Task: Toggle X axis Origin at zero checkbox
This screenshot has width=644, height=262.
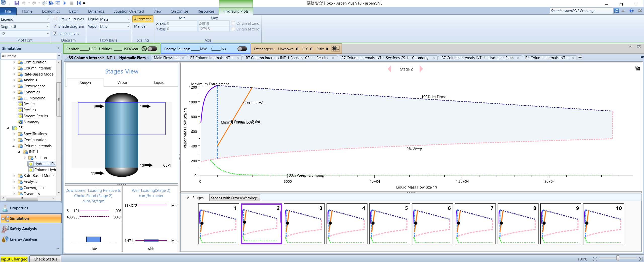Action: pos(233,23)
